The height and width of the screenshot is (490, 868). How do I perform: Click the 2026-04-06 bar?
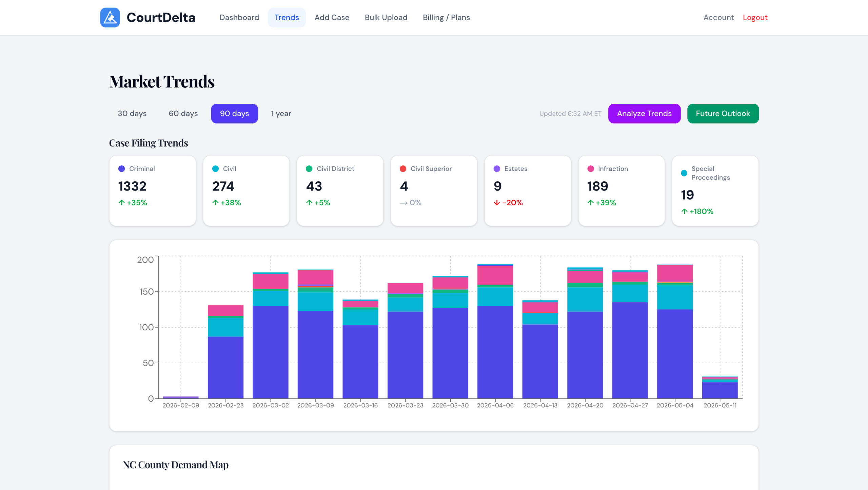(x=495, y=331)
